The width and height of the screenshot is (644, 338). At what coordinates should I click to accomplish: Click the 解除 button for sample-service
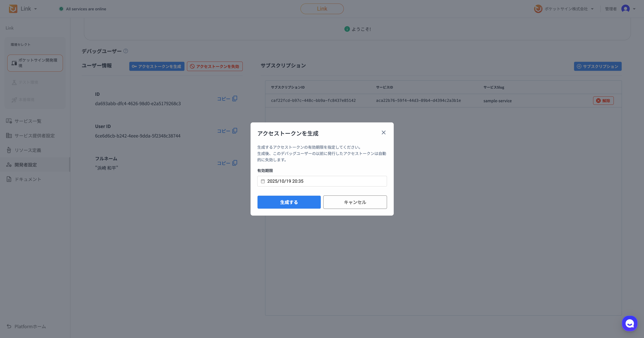tap(603, 101)
